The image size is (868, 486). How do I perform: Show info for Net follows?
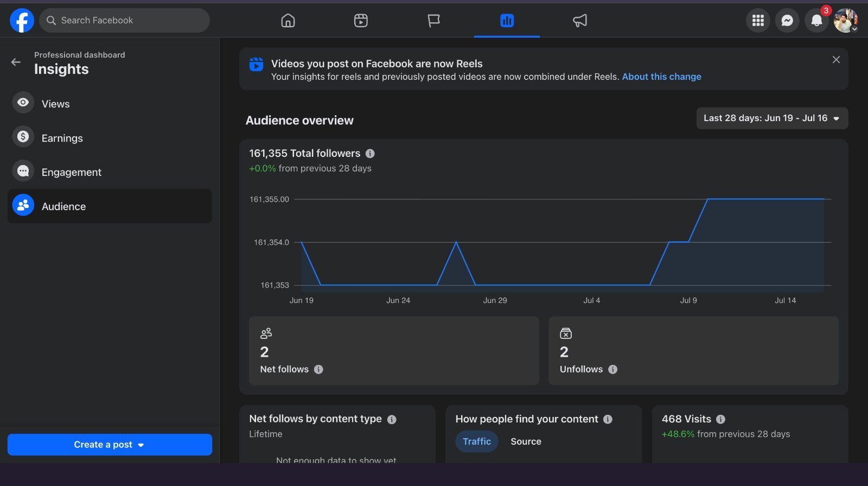tap(318, 369)
